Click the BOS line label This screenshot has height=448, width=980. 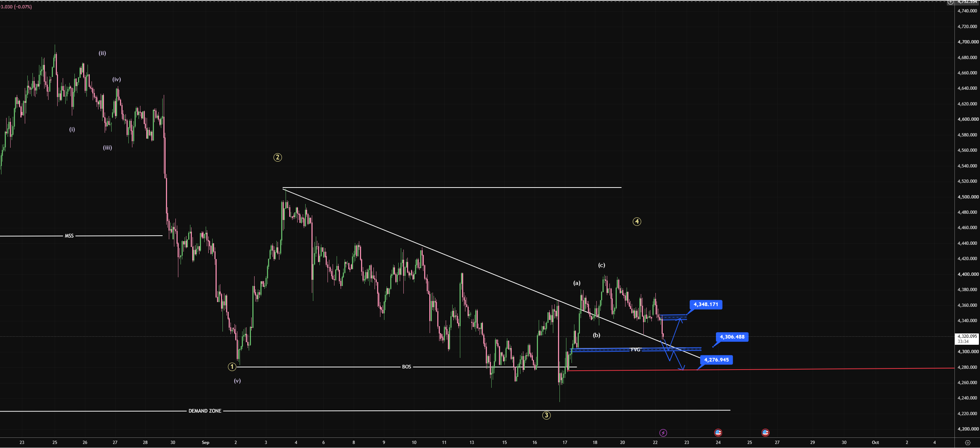[406, 367]
